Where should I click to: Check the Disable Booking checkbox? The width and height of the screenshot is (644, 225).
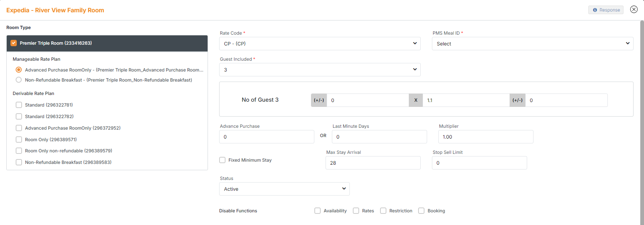[421, 211]
